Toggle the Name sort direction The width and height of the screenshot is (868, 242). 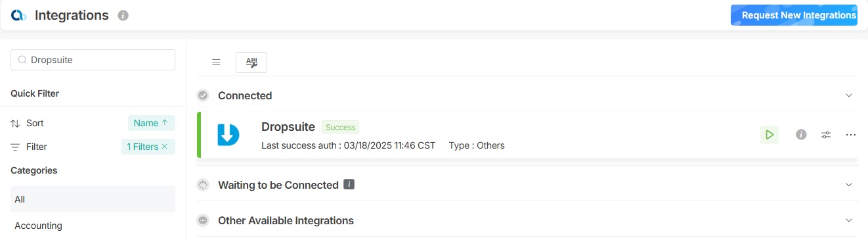tap(152, 123)
